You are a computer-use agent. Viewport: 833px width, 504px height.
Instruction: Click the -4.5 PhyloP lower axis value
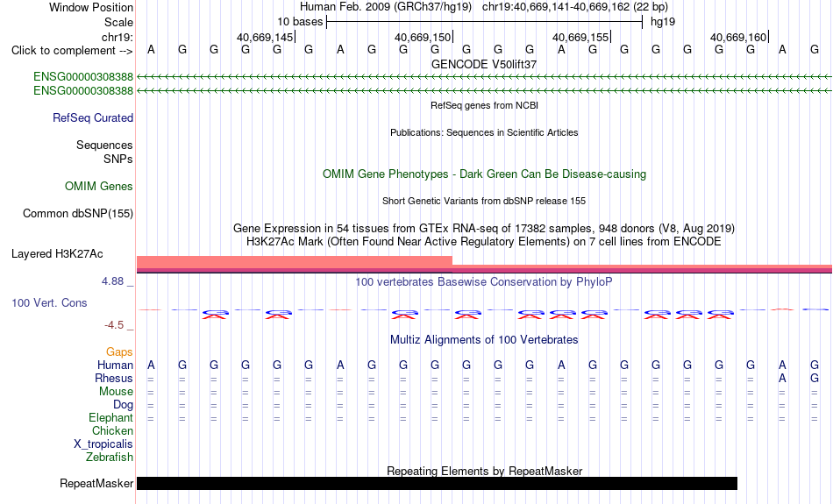114,325
